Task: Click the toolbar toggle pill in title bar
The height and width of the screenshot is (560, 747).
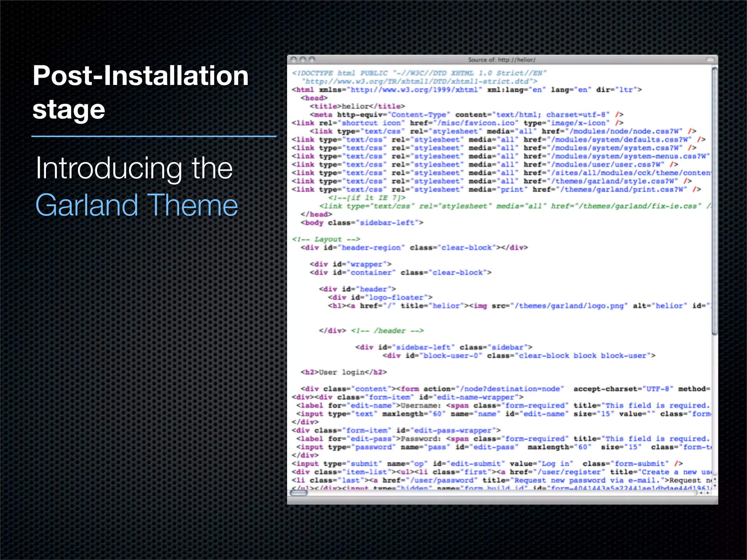Action: 710,59
